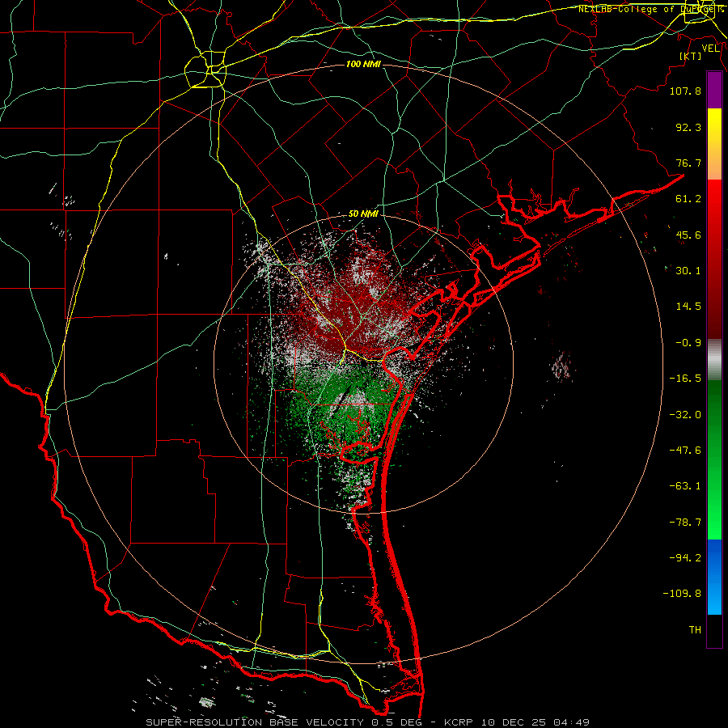Click the purple segment of the velocity color bar

[x=714, y=91]
